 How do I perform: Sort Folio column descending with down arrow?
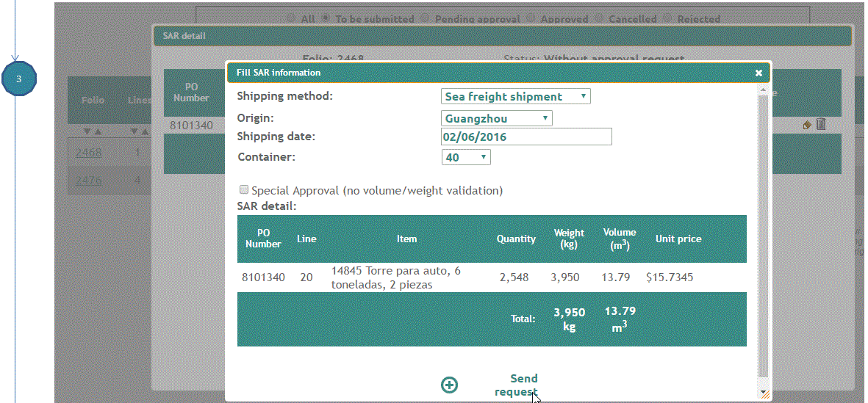click(87, 131)
